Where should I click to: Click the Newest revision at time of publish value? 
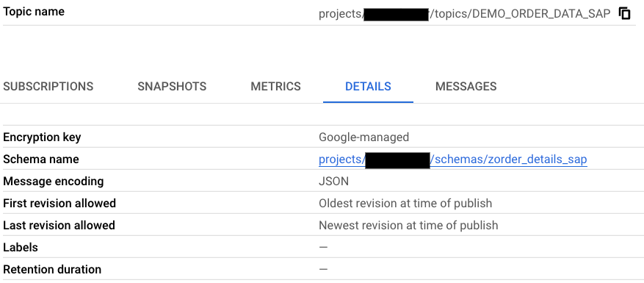(x=408, y=226)
